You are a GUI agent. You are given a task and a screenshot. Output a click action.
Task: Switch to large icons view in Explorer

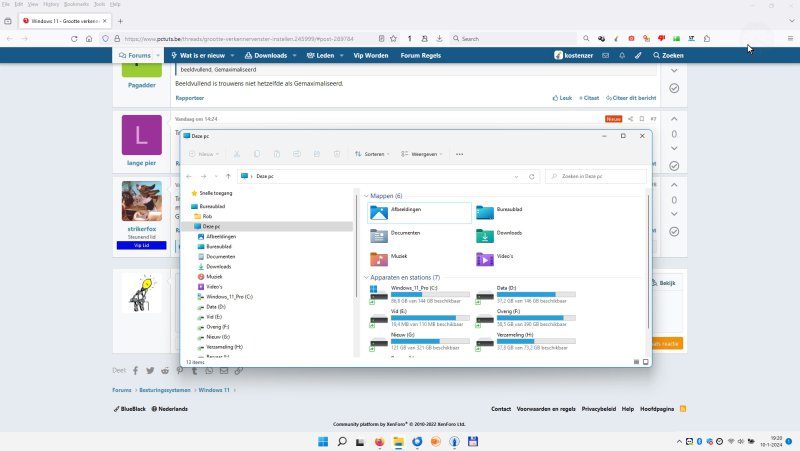[645, 360]
